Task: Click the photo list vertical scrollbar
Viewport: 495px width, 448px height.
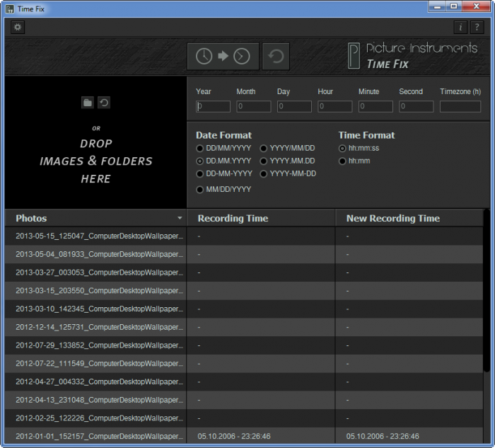Action: coord(487,297)
